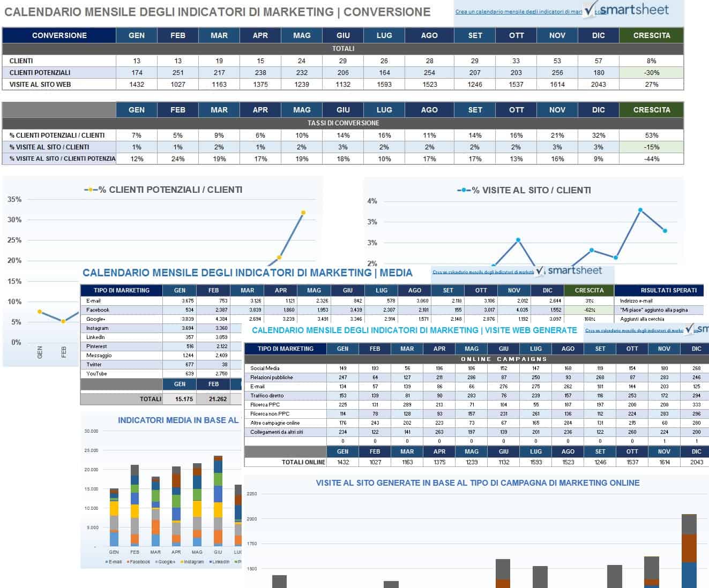The height and width of the screenshot is (588, 709).
Task: Select the green CRESCITA header above the TOTALI band
Action: (x=651, y=35)
